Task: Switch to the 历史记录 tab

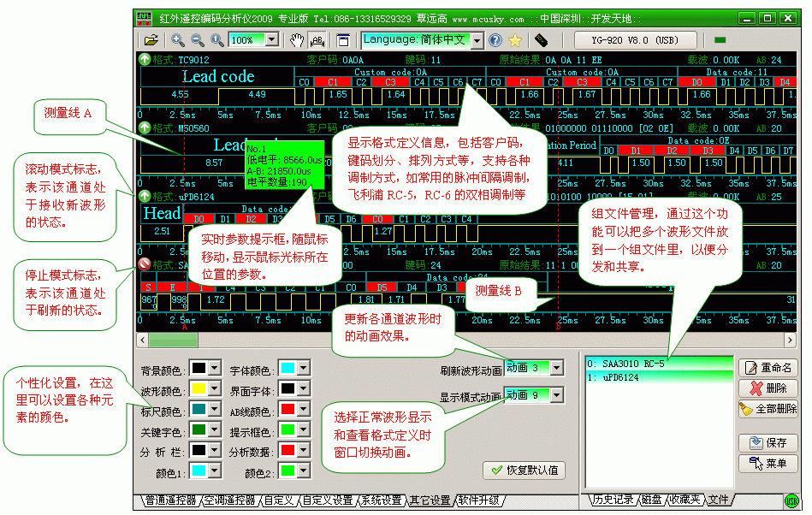Action: tap(612, 500)
